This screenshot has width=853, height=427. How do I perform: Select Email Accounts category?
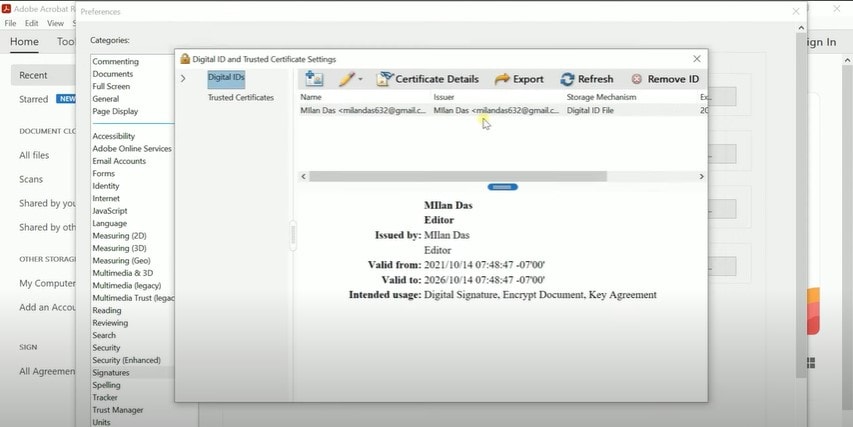point(119,161)
